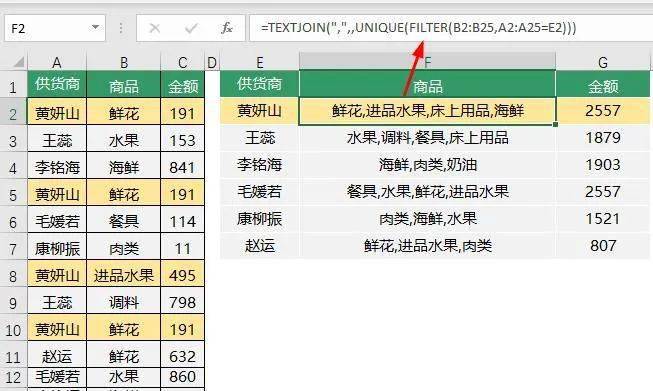The height and width of the screenshot is (391, 653).
Task: Confirm formula with checkmark icon
Action: click(191, 28)
